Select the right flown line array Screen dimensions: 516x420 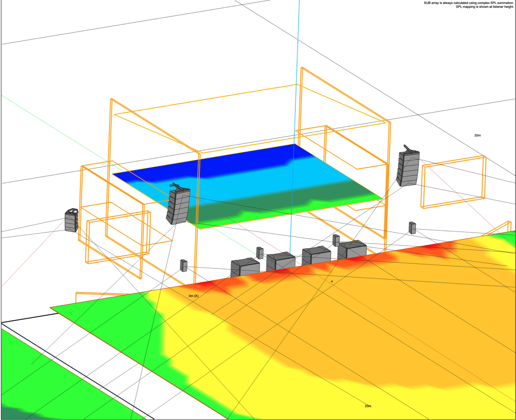click(x=408, y=169)
